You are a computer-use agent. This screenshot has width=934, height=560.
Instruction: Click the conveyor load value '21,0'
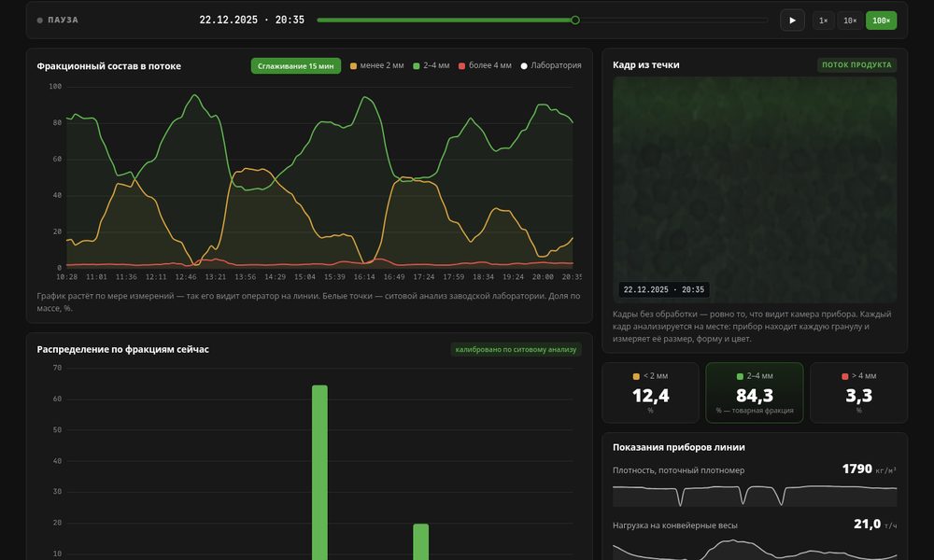(x=867, y=524)
